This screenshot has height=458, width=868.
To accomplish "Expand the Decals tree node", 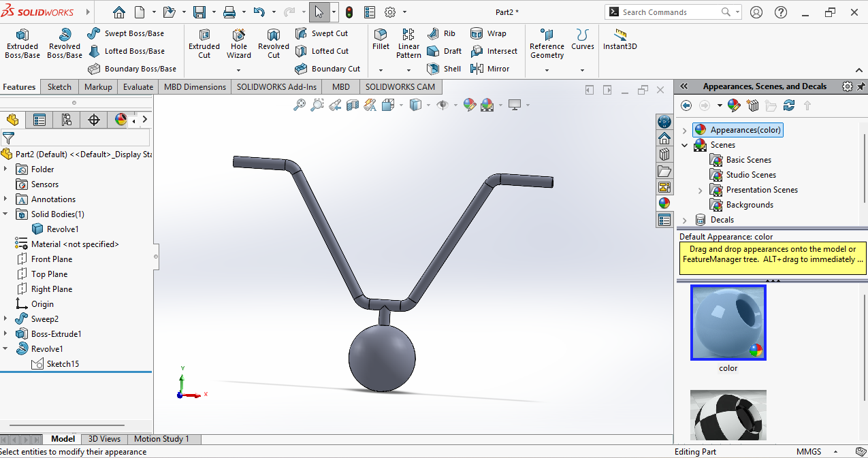I will pyautogui.click(x=685, y=220).
